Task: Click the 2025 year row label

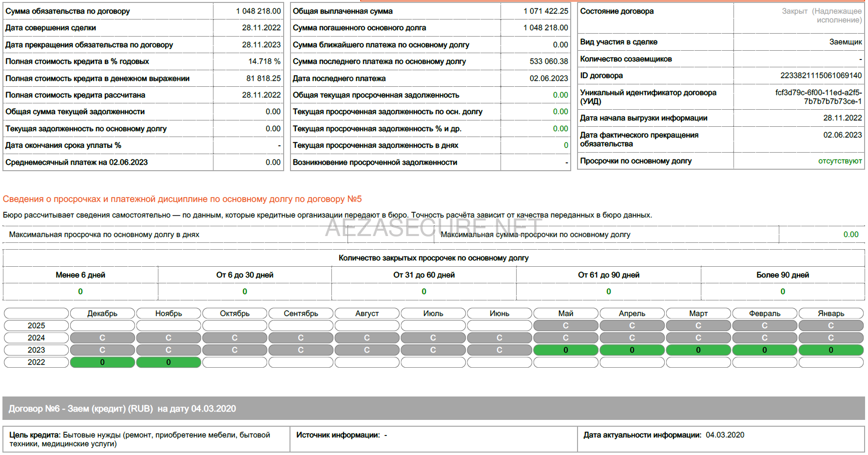Action: click(37, 326)
